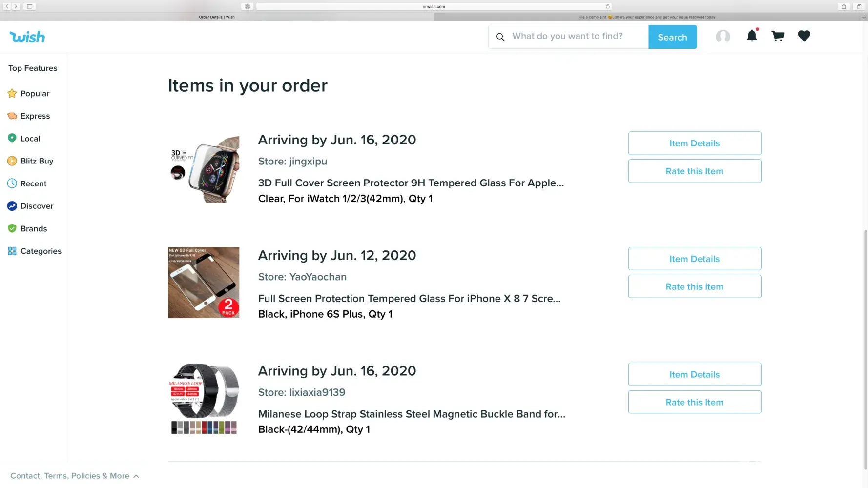Image resolution: width=868 pixels, height=488 pixels.
Task: Select Blitz Buy in sidebar
Action: tap(37, 161)
